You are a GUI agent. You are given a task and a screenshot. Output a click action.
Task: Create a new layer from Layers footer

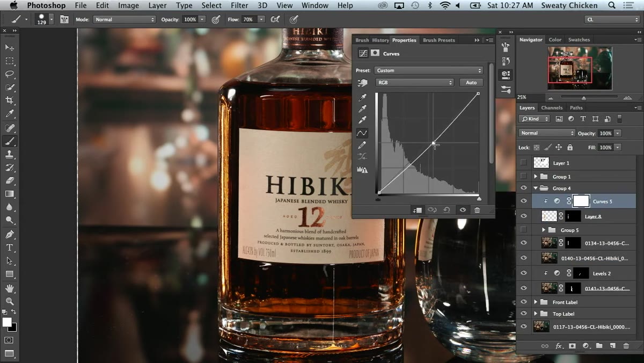(x=612, y=346)
